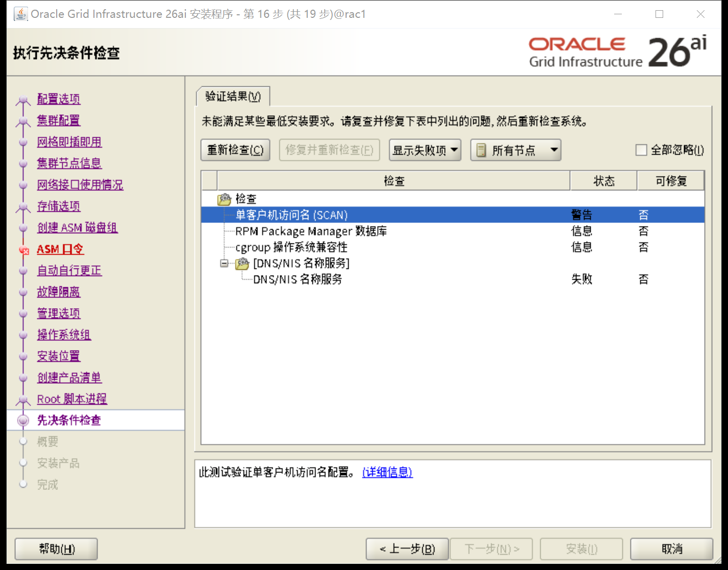The width and height of the screenshot is (728, 570).
Task: Click the 可修复 column header
Action: [x=671, y=181]
